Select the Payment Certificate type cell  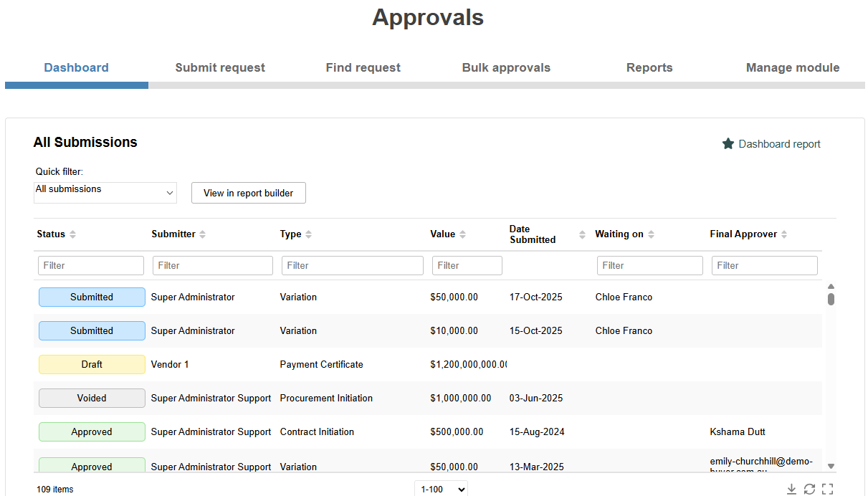tap(322, 364)
